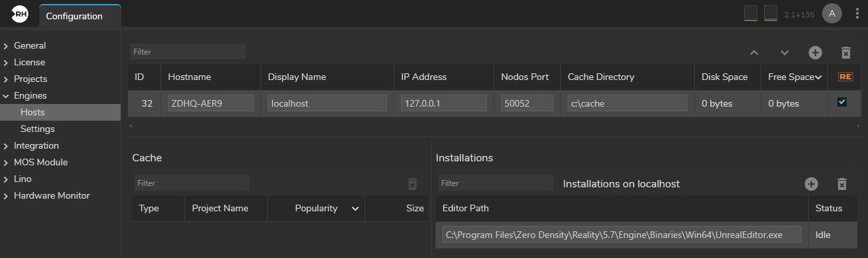Sort by Popularity column dropdown arrow

click(355, 209)
